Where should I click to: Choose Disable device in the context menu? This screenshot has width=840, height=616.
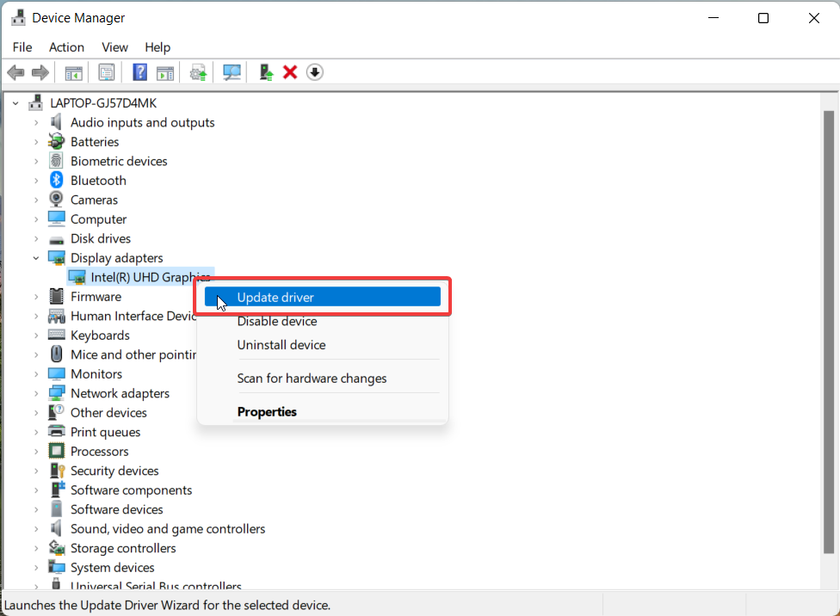tap(277, 321)
